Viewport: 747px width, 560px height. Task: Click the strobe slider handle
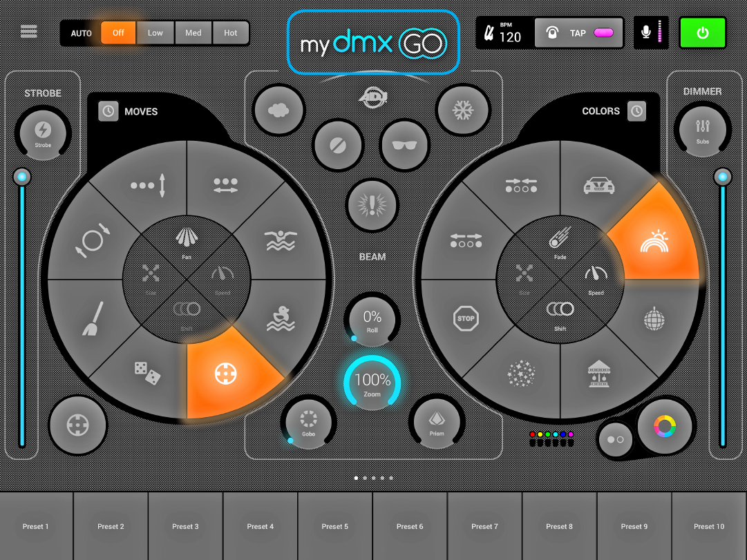22,177
